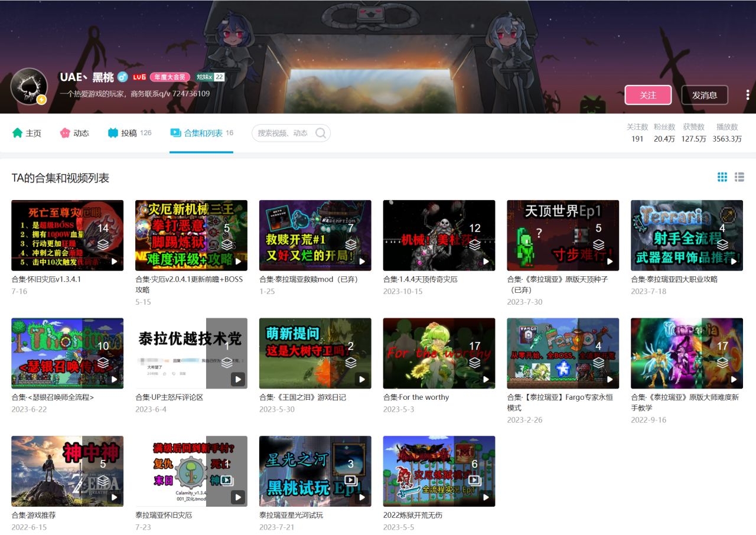This screenshot has height=535, width=756.
Task: Open the 泰拉瑞亚怀旧灾厄 playlist thumbnail
Action: pos(191,471)
